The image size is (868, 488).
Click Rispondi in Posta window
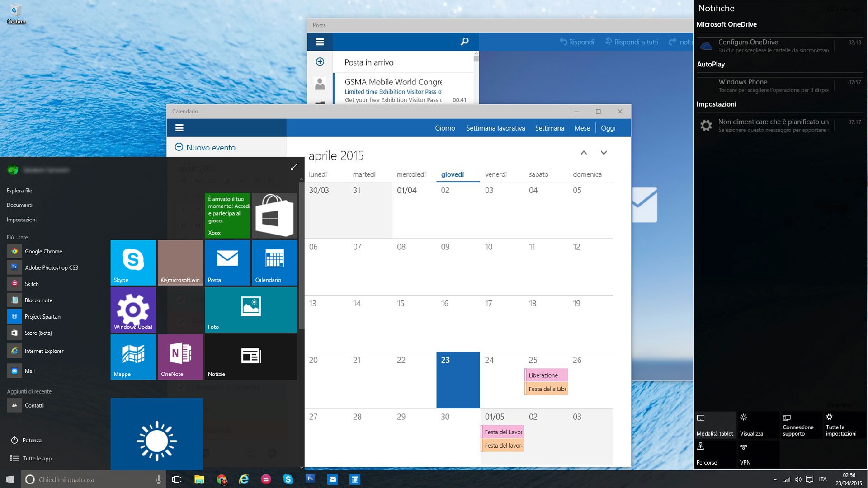(577, 42)
